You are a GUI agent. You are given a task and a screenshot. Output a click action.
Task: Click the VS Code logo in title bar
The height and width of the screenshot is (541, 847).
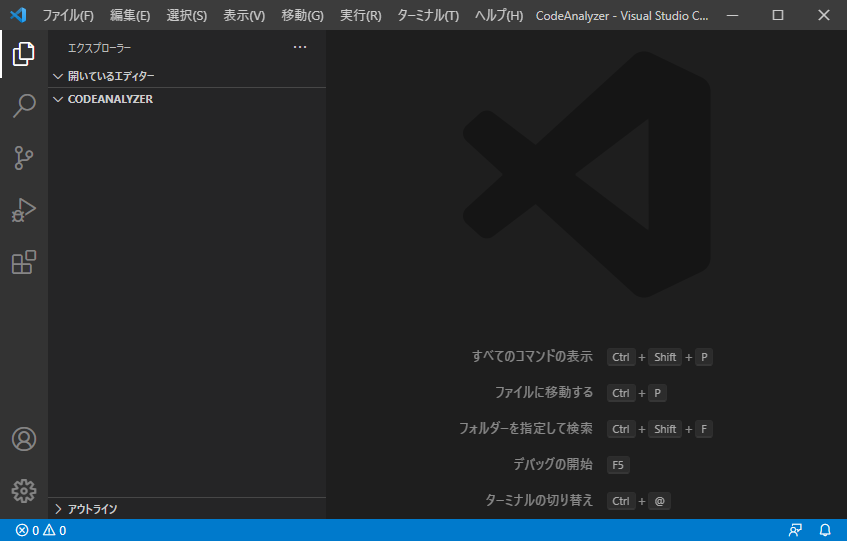tap(18, 15)
